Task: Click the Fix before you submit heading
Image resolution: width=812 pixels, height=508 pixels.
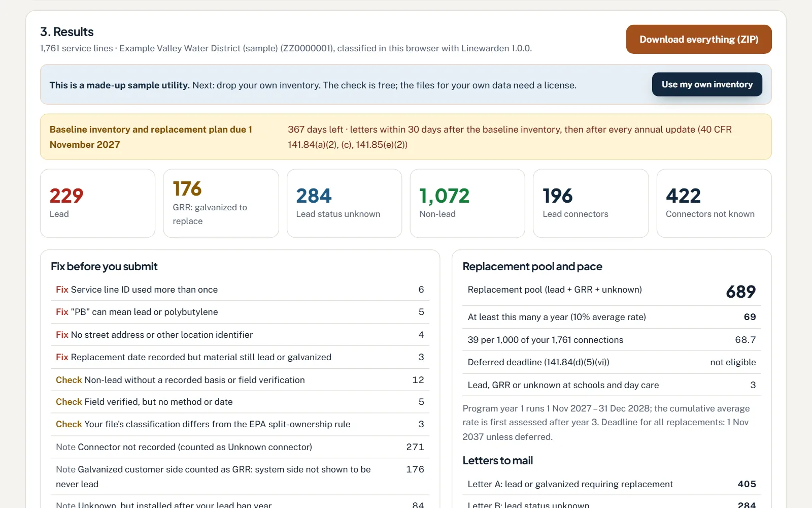Action: (x=104, y=267)
